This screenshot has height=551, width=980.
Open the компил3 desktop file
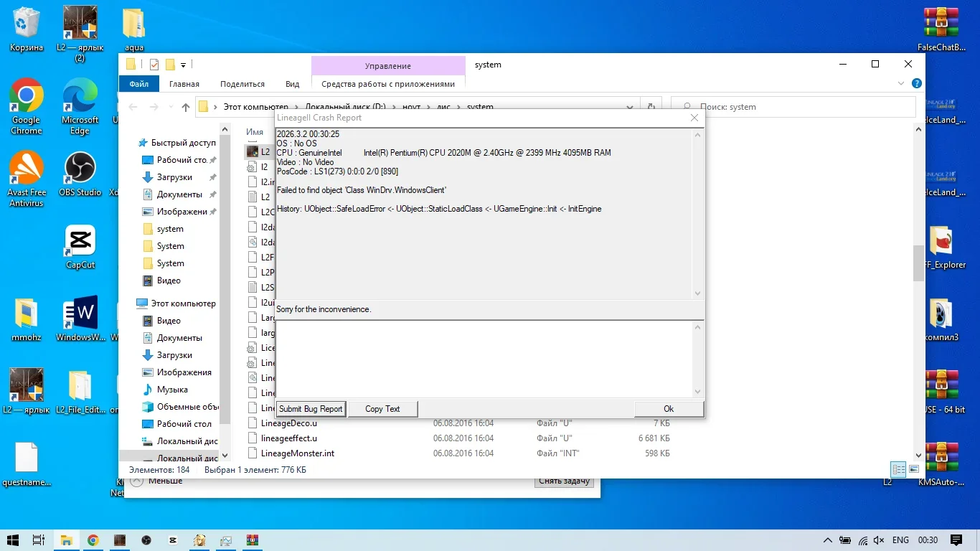tap(940, 319)
